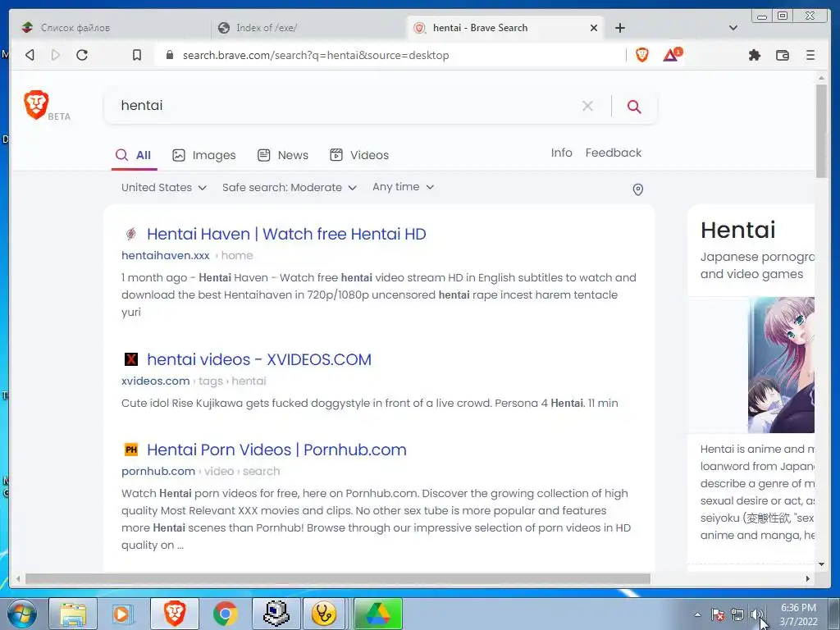The width and height of the screenshot is (840, 630).
Task: Go back with the browser back arrow
Action: click(x=30, y=55)
